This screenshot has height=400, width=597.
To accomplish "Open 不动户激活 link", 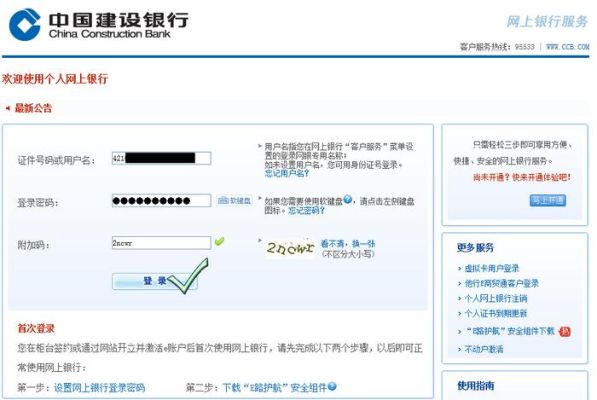I will (x=484, y=349).
